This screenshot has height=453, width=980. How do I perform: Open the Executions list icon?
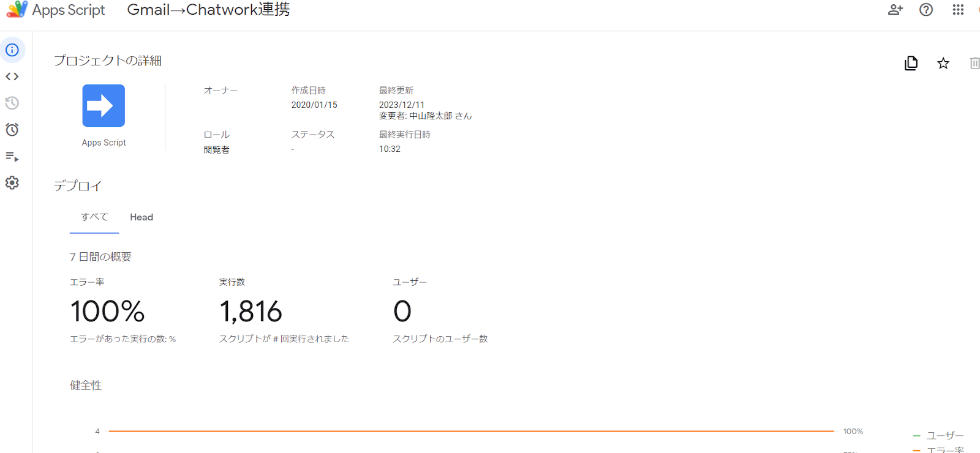(x=12, y=157)
